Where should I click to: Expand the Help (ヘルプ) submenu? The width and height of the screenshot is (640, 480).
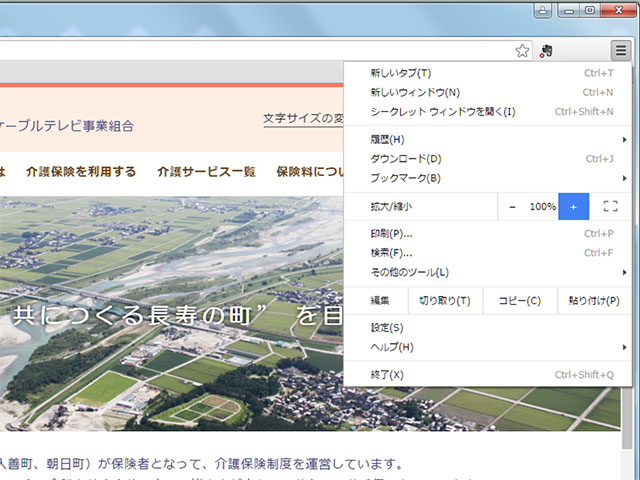click(488, 347)
